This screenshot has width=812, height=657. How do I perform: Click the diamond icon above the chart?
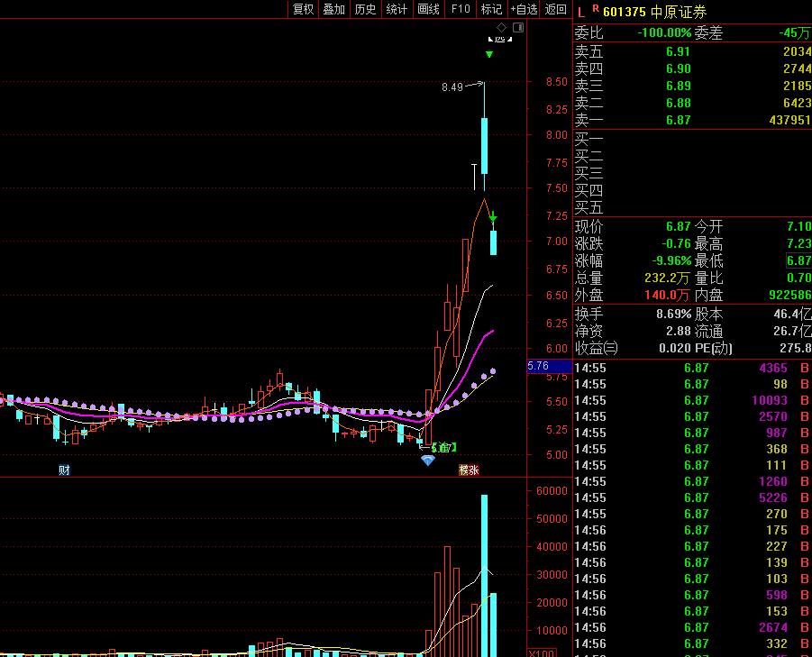click(x=502, y=28)
